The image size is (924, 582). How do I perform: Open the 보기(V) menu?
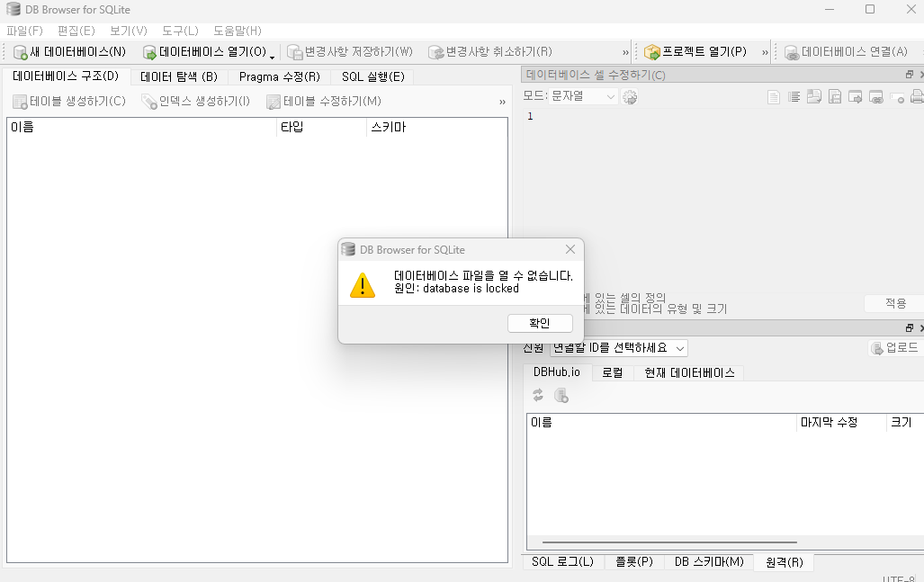pos(129,31)
